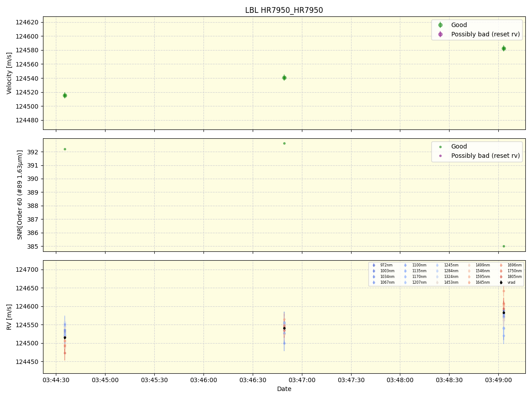The height and width of the screenshot is (399, 532).
Task: Click the black vrad marker in RV legend
Action: [x=501, y=282]
